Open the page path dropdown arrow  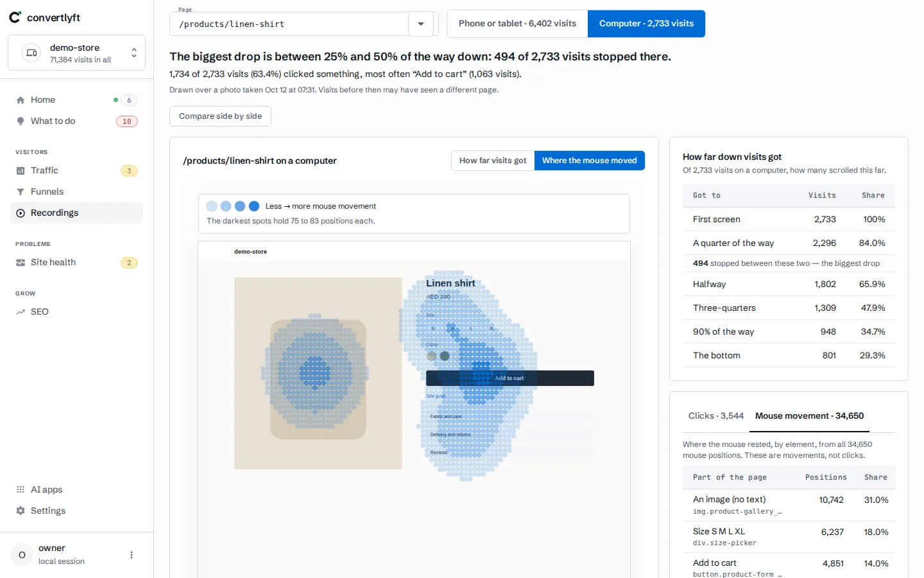[421, 24]
